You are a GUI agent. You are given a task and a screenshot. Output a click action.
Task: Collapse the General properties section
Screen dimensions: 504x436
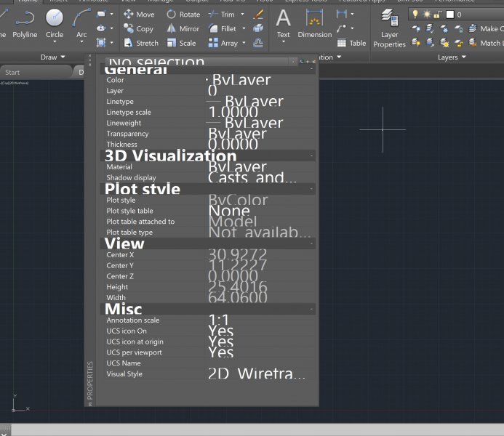coord(311,70)
